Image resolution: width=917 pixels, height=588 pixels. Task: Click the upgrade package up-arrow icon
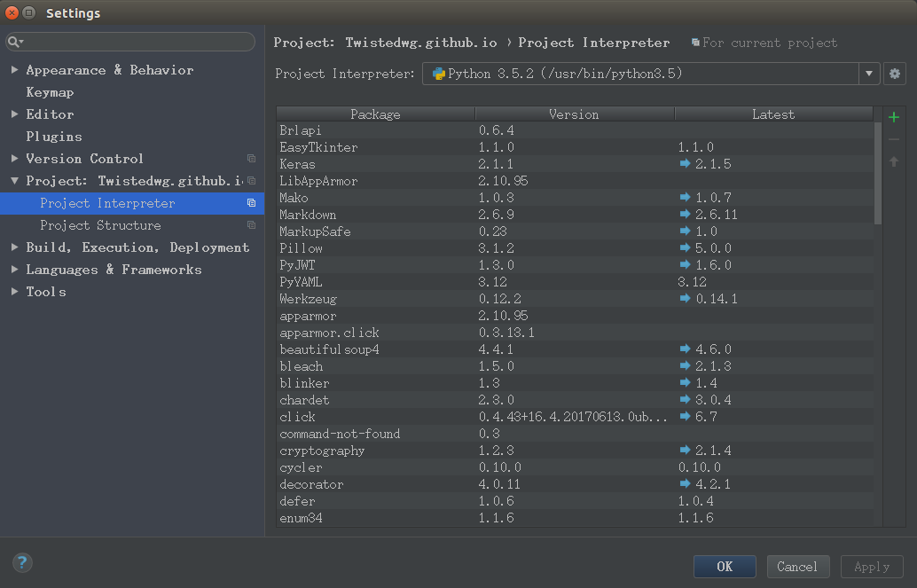point(894,161)
